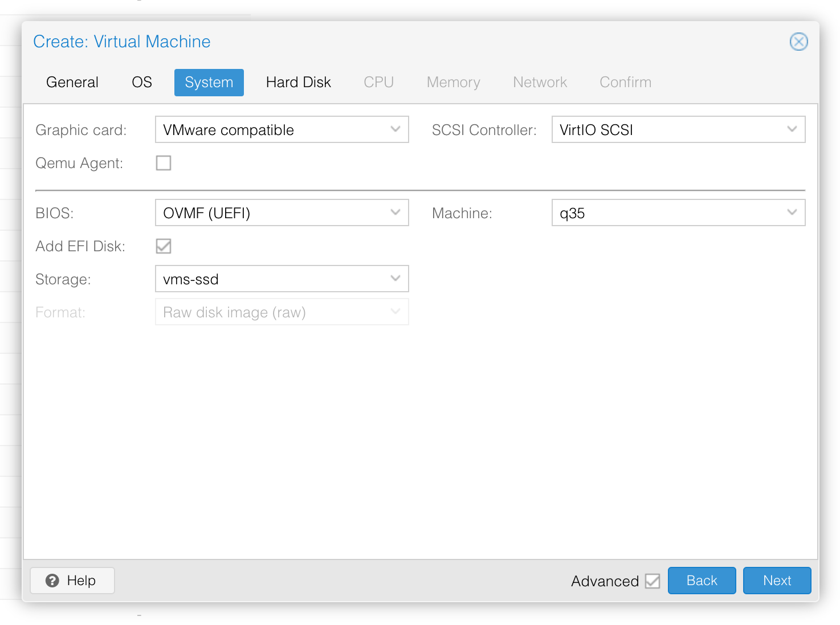840x625 pixels.
Task: Click the Back button
Action: tap(702, 581)
